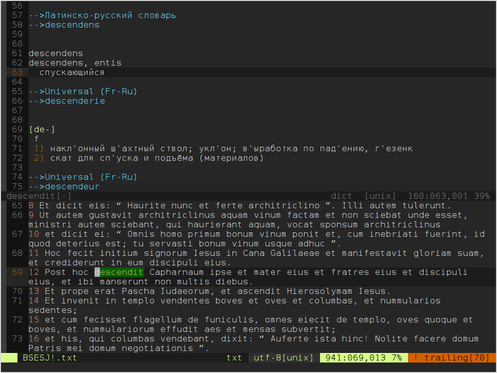Click the word 'Auferte' in verse 16
The width and height of the screenshot is (497, 373).
coord(289,339)
